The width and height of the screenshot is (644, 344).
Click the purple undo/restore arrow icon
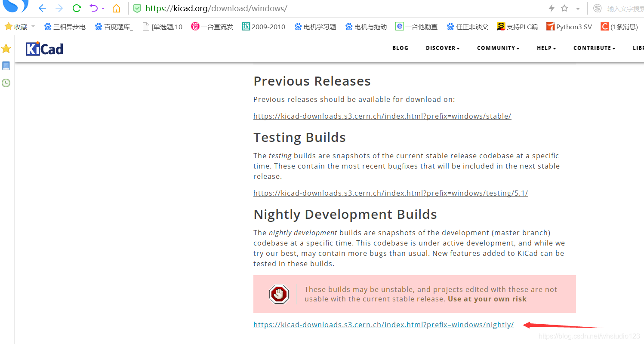click(93, 8)
